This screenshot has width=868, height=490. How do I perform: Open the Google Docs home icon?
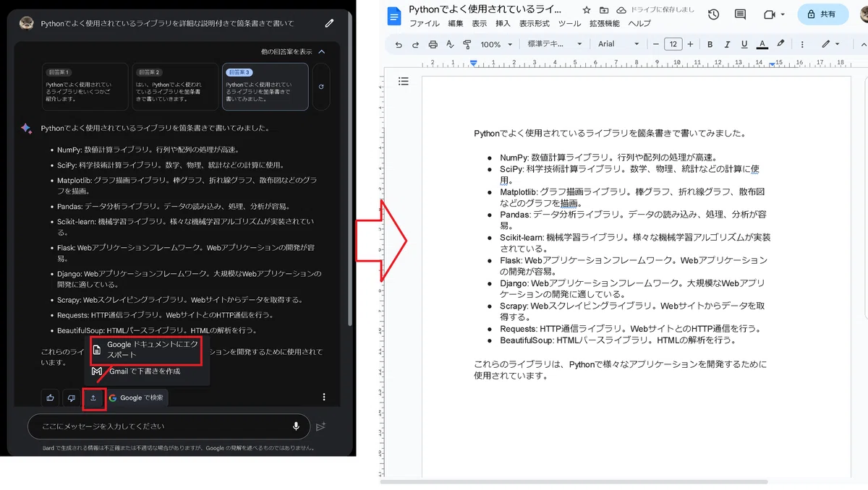click(394, 16)
